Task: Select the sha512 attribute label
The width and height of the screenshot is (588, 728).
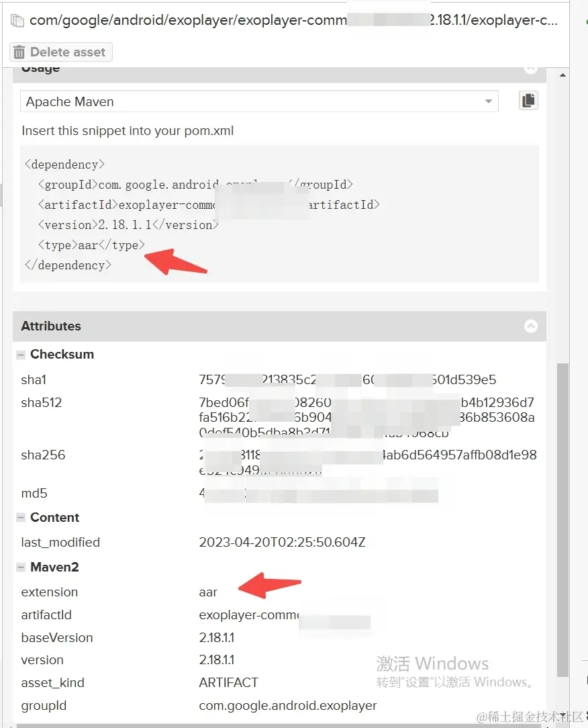Action: tap(42, 402)
